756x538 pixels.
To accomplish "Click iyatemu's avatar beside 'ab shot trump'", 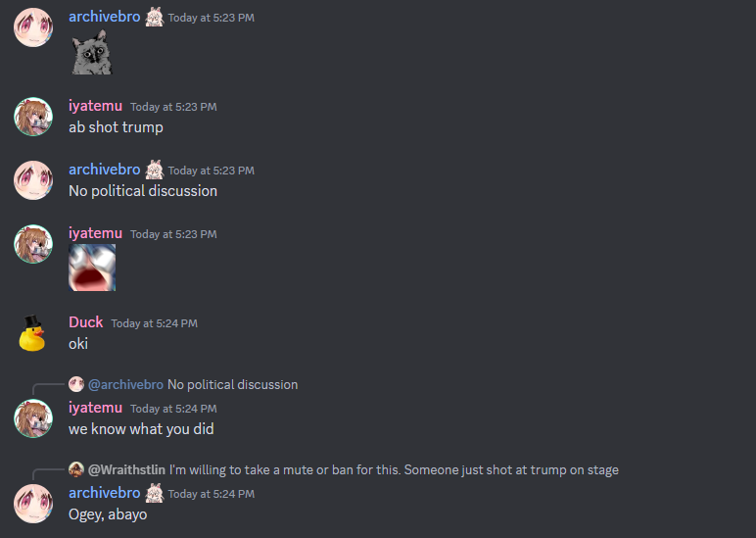I will (x=33, y=117).
